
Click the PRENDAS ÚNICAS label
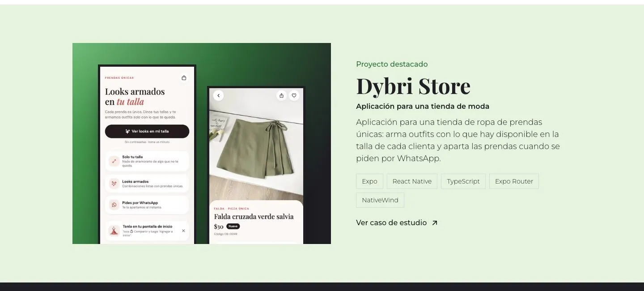coord(119,78)
